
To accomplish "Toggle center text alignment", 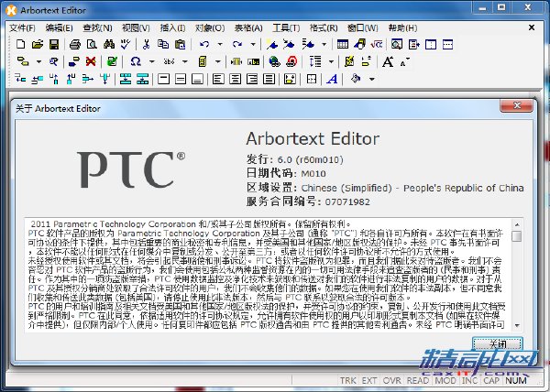I will click(235, 79).
